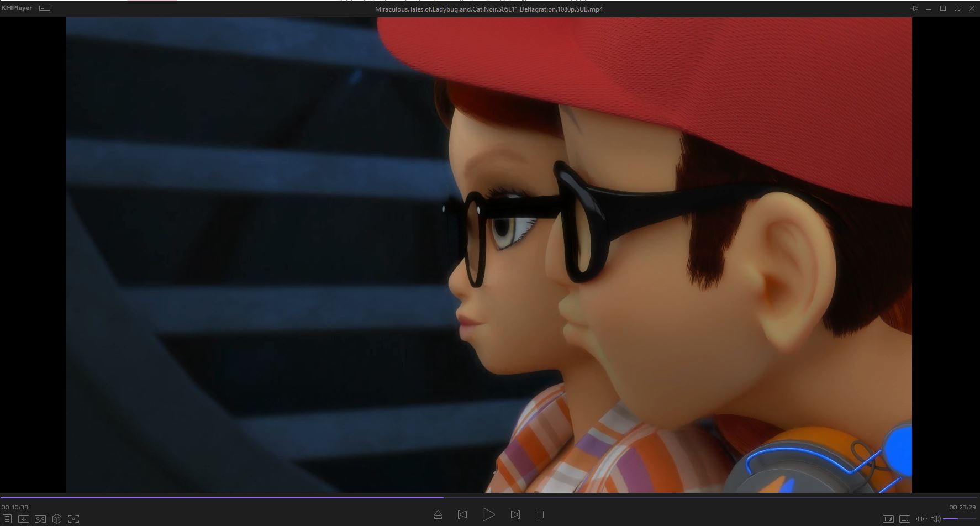Capture the current frame with screenshot icon
This screenshot has width=980, height=526.
coord(73,519)
